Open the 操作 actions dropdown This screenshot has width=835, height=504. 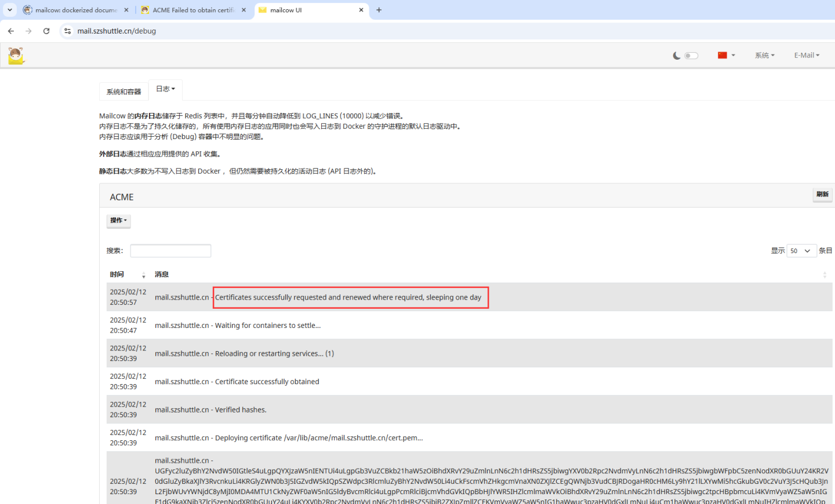118,221
